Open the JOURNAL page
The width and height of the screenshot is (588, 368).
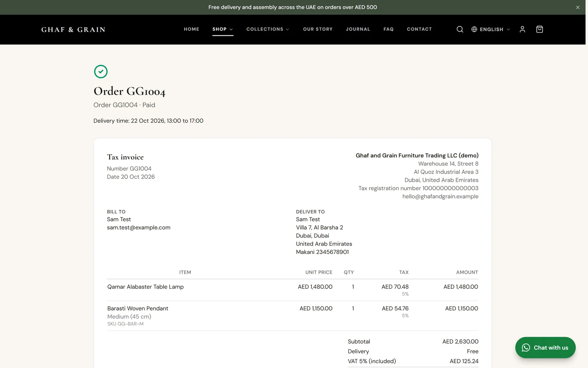(358, 29)
